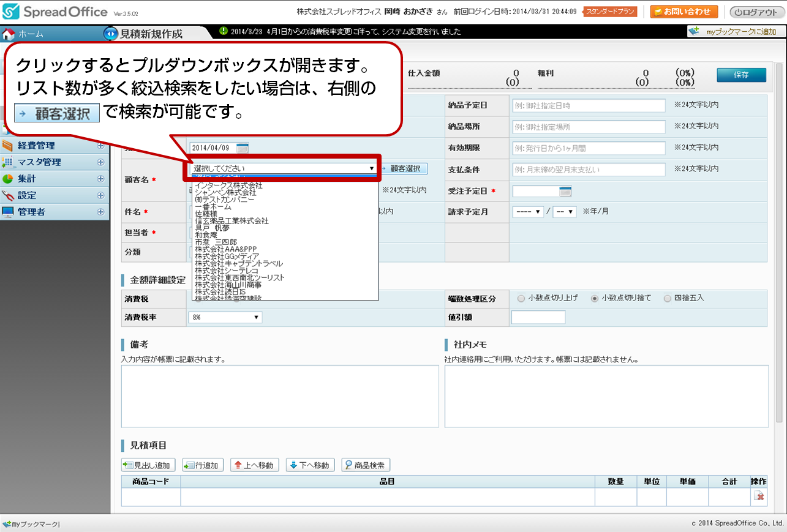Select the 四捨五入 radio button
Screen dimensions: 787x532
(x=668, y=298)
